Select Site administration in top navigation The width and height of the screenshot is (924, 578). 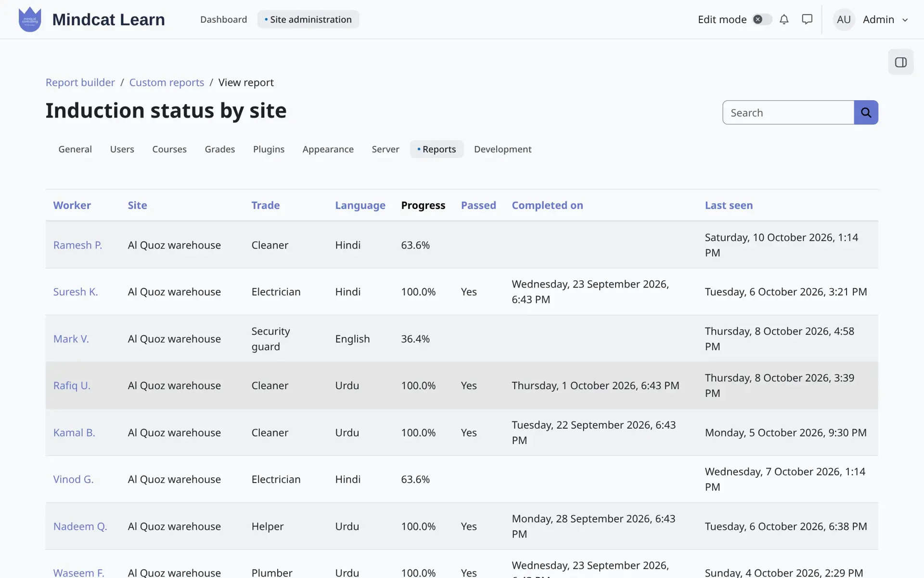tap(308, 19)
